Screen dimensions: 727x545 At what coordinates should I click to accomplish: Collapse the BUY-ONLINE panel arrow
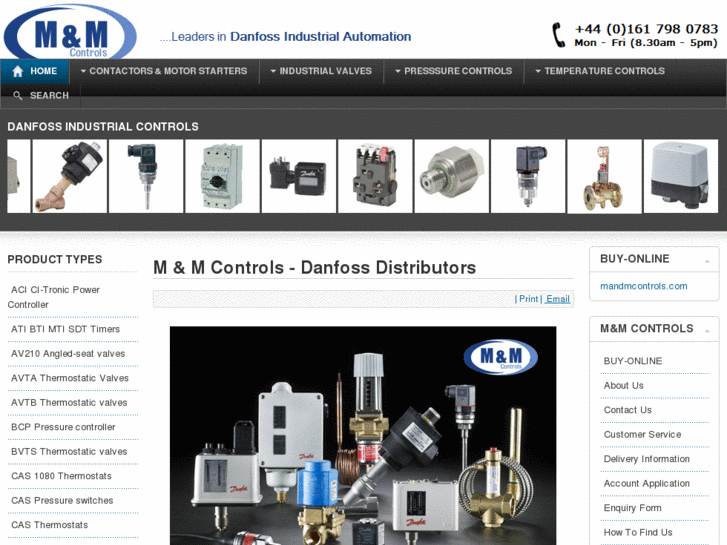[x=707, y=261]
